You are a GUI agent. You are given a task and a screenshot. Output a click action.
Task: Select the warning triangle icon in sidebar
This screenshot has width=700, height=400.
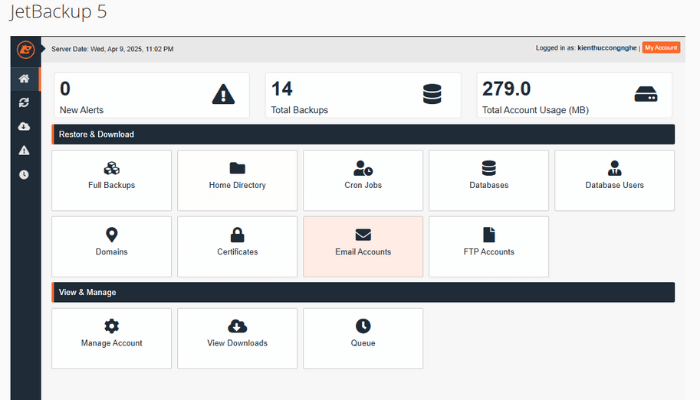[24, 150]
